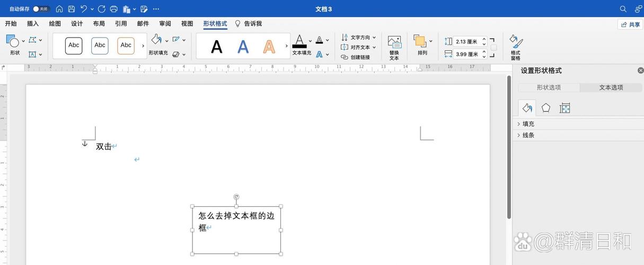
Task: Click the width stepper arrows
Action: [484, 54]
